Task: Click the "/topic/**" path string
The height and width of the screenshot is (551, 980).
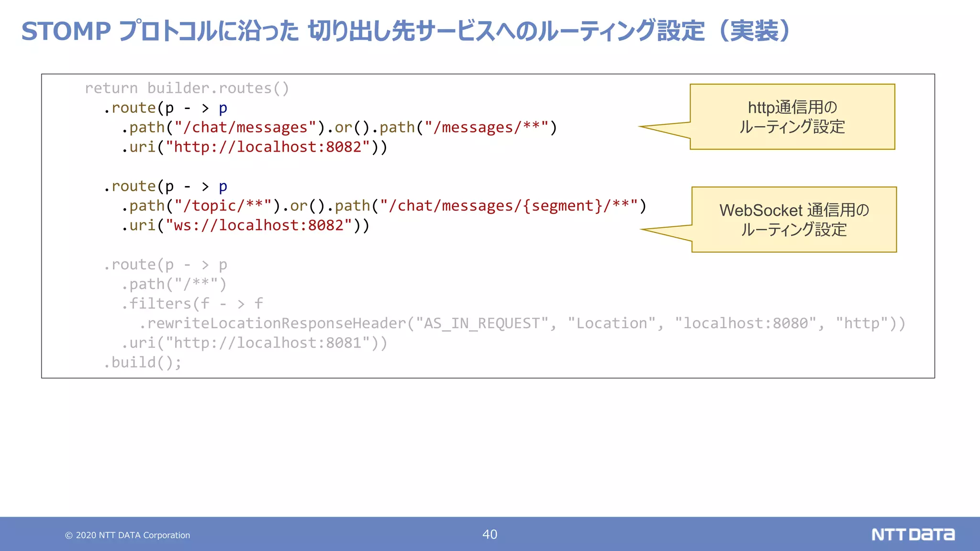Action: click(x=223, y=206)
